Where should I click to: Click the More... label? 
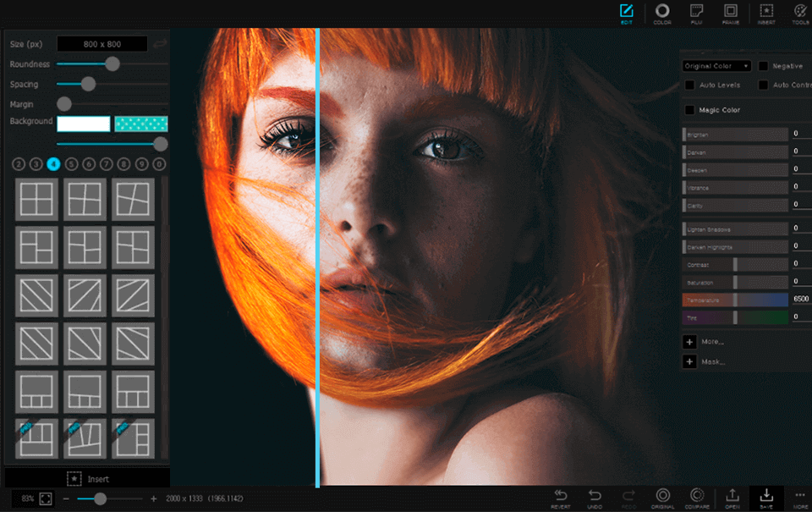712,342
